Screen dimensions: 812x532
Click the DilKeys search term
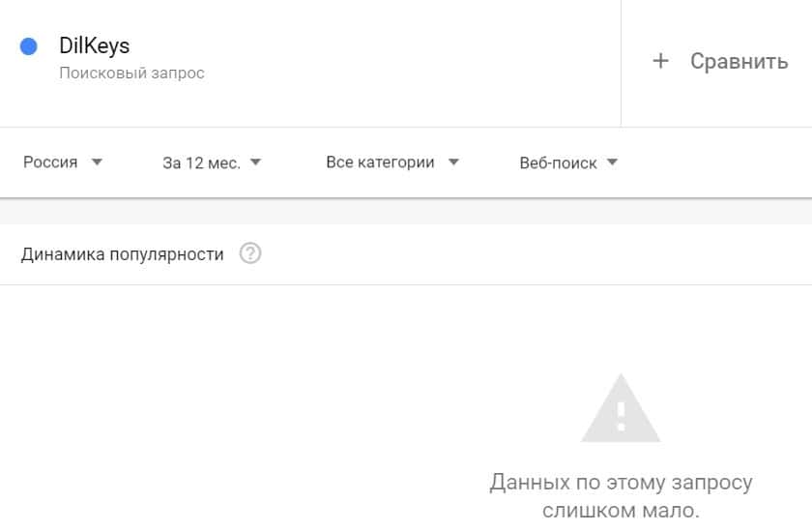[94, 46]
